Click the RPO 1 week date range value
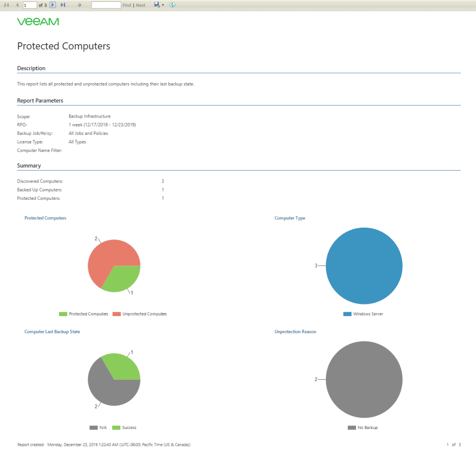The width and height of the screenshot is (476, 455). [x=102, y=125]
